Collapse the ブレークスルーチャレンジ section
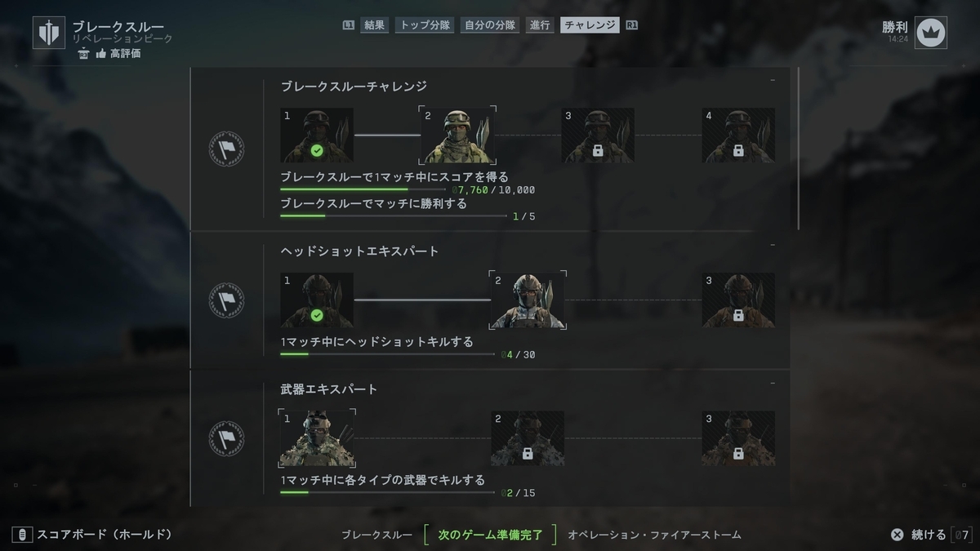This screenshot has height=551, width=980. 773,80
